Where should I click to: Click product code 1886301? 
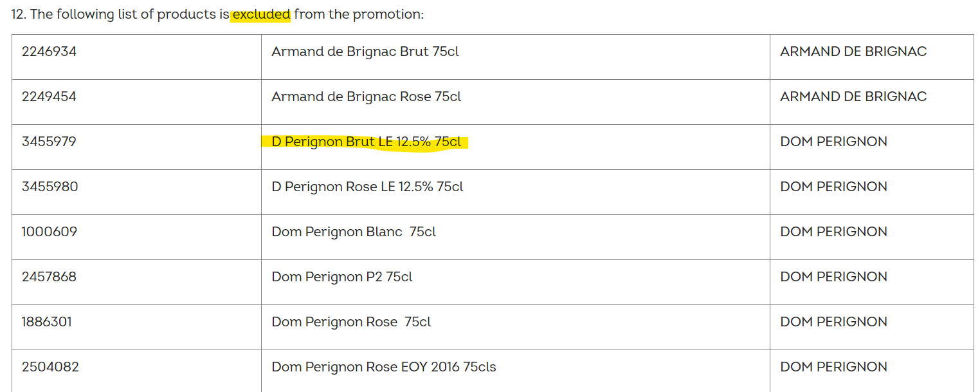pos(47,322)
